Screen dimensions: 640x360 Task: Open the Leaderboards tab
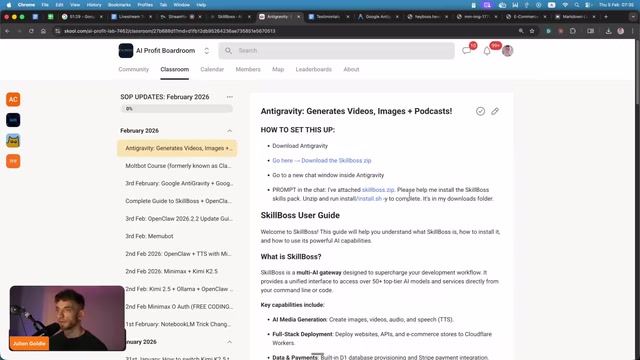[313, 69]
